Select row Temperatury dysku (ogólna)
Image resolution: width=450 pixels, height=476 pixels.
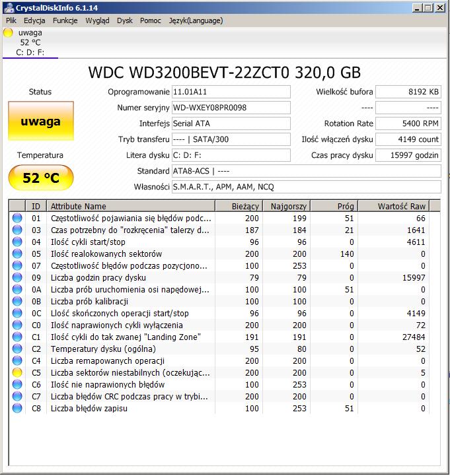[219, 349]
